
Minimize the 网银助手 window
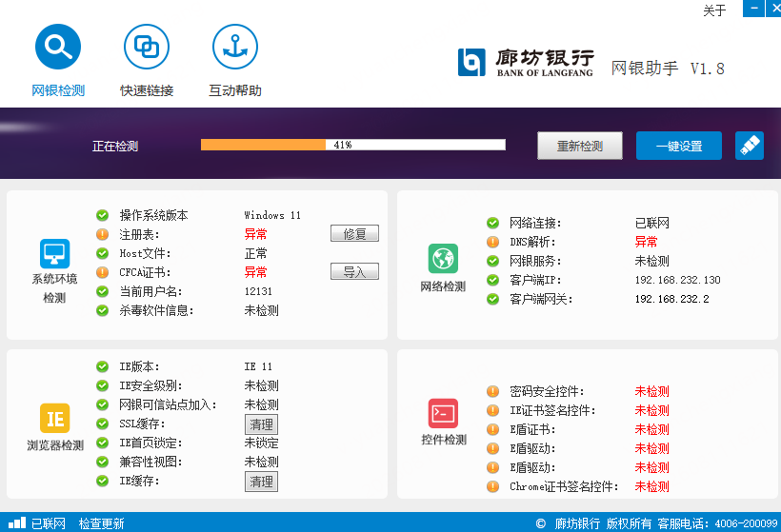click(753, 8)
